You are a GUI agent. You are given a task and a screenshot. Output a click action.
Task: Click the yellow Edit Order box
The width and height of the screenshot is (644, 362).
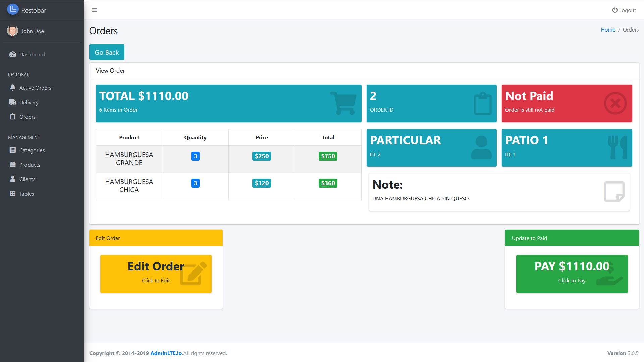(x=156, y=274)
